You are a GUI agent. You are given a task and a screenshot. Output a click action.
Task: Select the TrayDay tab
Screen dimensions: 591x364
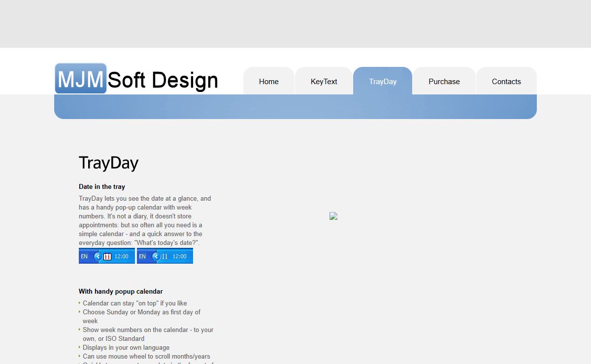383,81
